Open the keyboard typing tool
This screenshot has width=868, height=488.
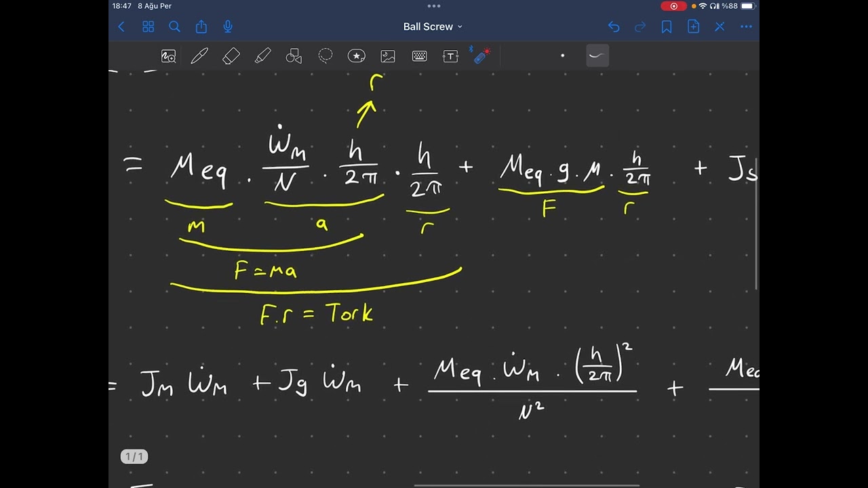point(419,56)
